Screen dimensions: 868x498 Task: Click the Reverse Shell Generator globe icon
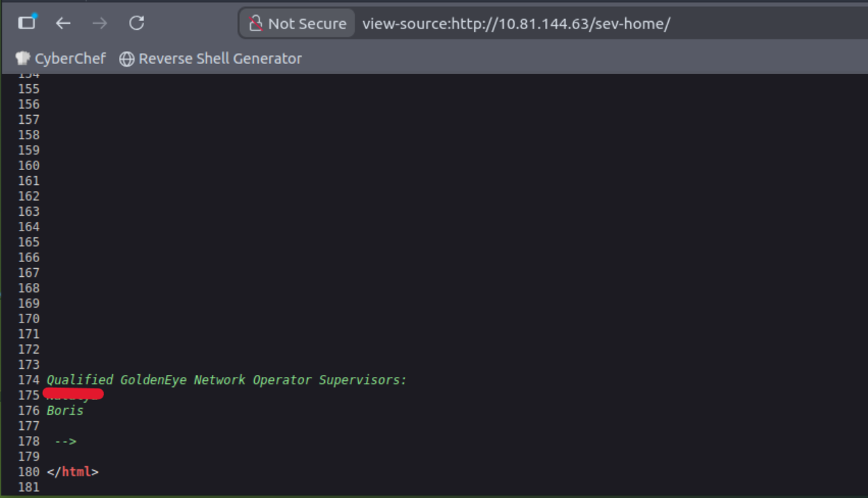pyautogui.click(x=126, y=59)
